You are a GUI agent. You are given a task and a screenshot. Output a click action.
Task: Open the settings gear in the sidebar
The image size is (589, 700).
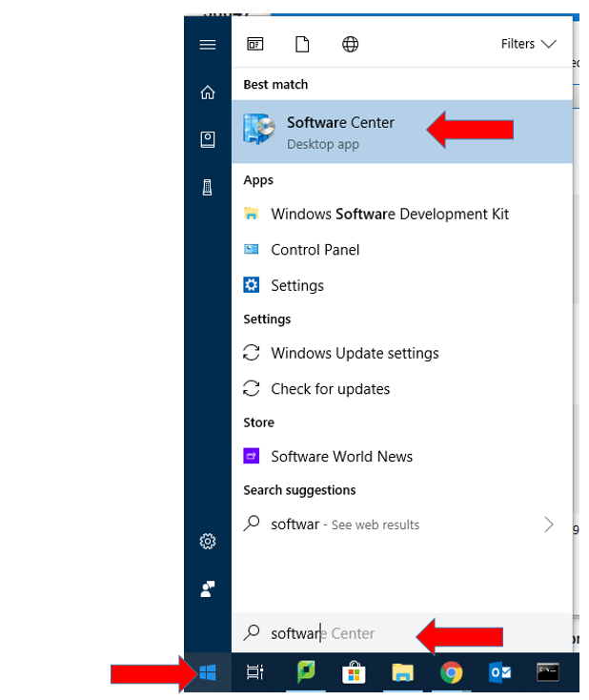(x=208, y=541)
